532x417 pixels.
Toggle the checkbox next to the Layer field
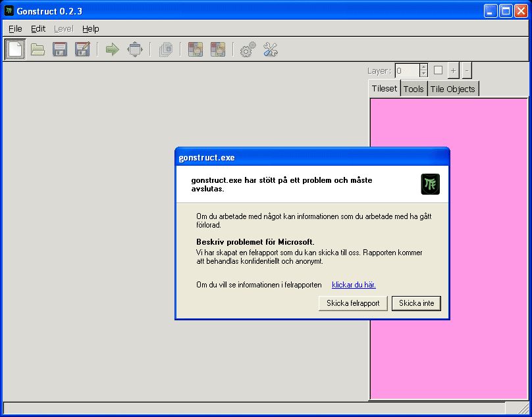click(438, 70)
